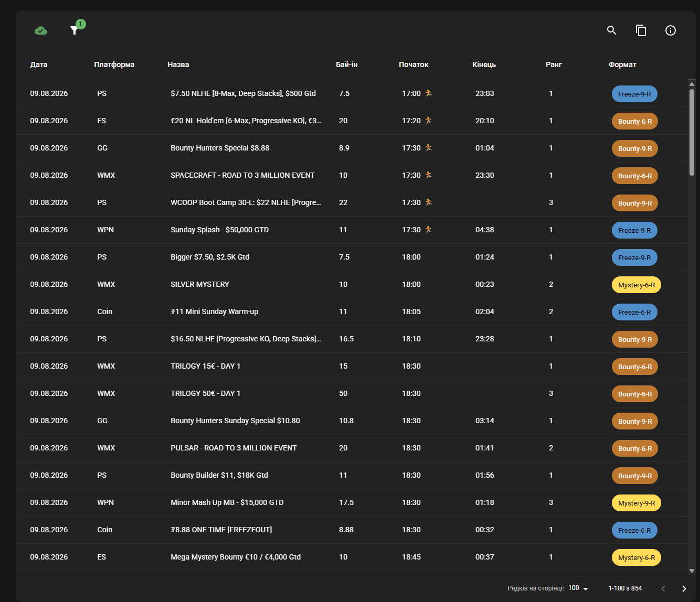
Task: Sort by the Бай-ін column header
Action: 347,64
